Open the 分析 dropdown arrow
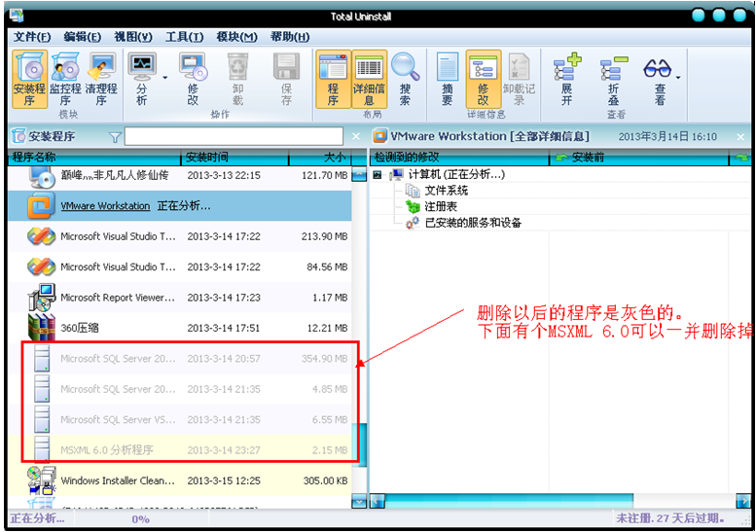This screenshot has height=532, width=756. coord(164,77)
